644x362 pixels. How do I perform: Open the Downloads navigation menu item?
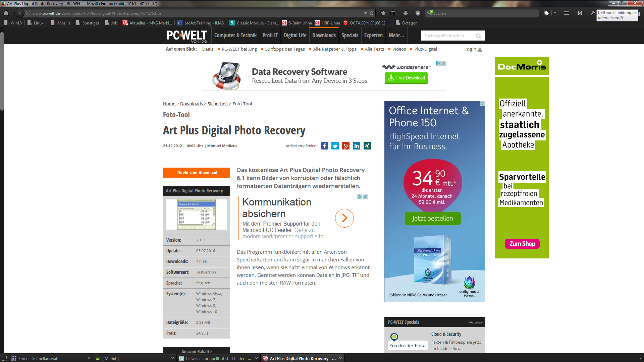tap(324, 35)
